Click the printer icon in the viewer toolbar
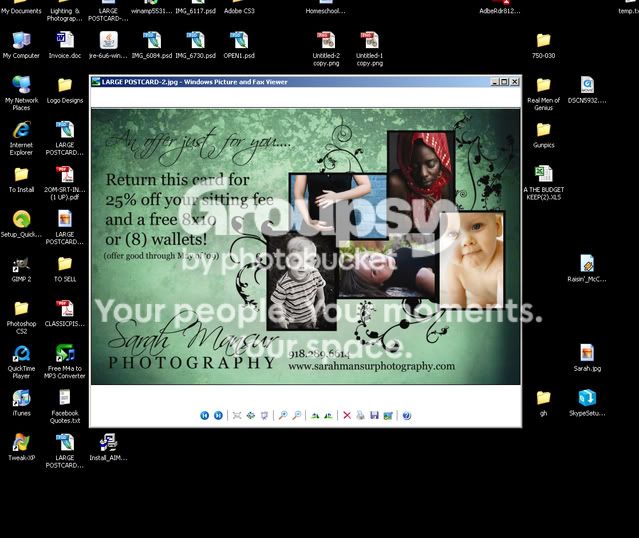639x538 pixels. [360, 415]
